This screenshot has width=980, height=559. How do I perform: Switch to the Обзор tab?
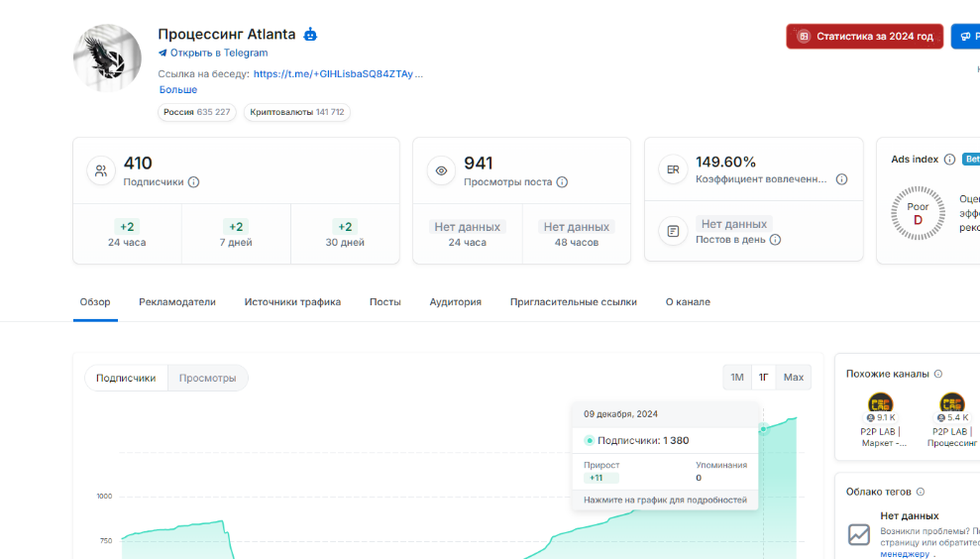click(95, 302)
